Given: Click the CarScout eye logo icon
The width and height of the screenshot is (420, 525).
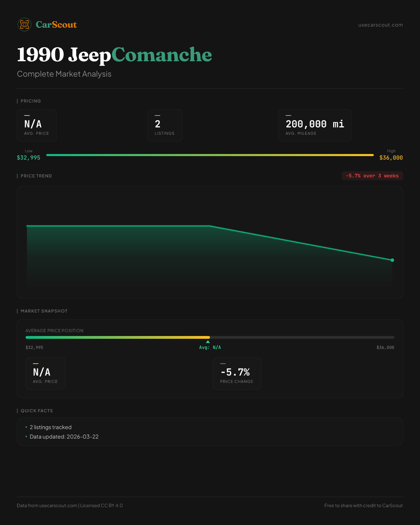Looking at the screenshot, I should click(24, 24).
